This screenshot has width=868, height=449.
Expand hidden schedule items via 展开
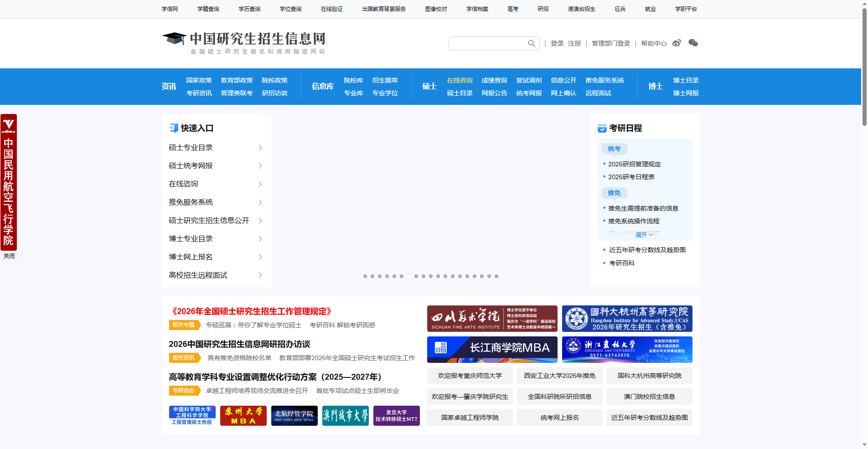[x=645, y=234]
